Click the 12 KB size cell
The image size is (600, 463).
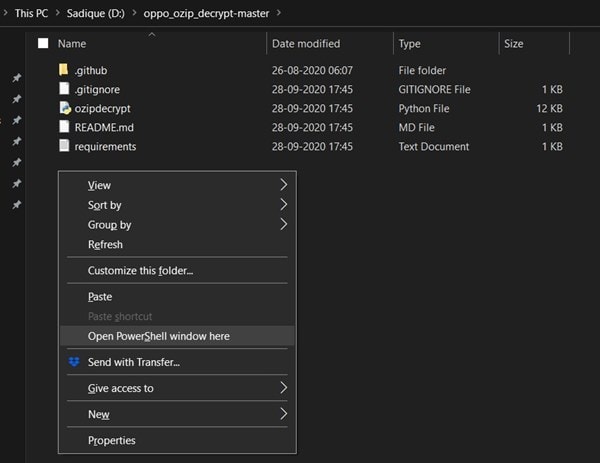point(549,109)
